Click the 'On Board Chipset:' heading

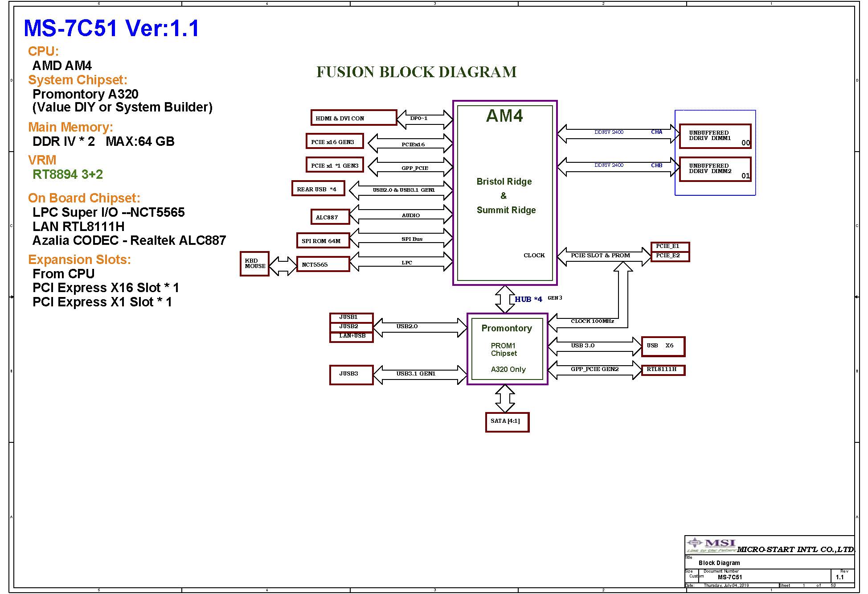84,198
